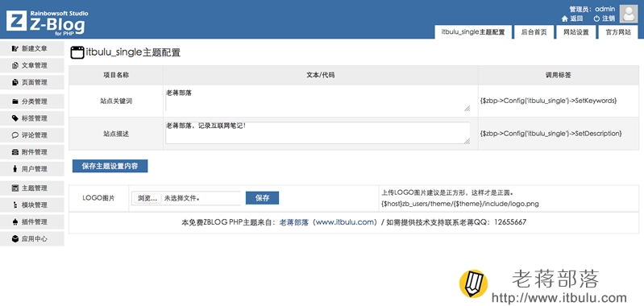Switch to 官方网站 tab
Screen dimensions: 644x306
618,32
